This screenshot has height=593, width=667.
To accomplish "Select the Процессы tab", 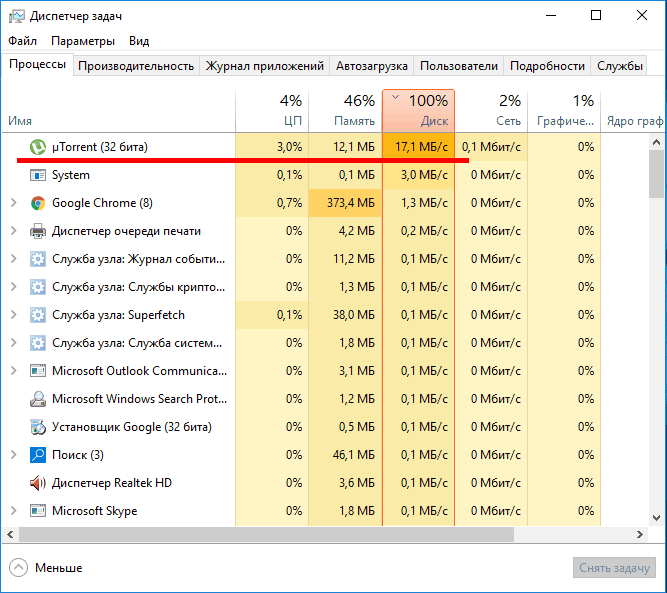I will pyautogui.click(x=37, y=65).
